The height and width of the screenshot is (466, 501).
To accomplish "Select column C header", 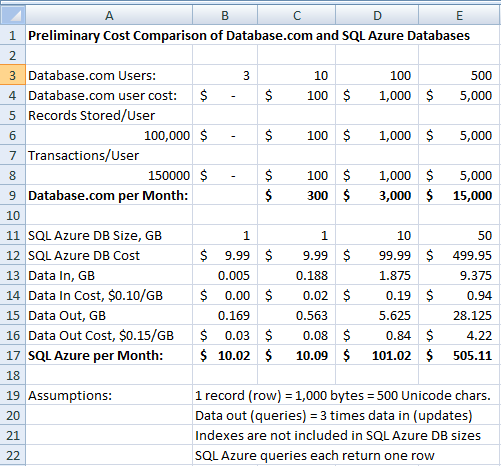I will pos(296,15).
